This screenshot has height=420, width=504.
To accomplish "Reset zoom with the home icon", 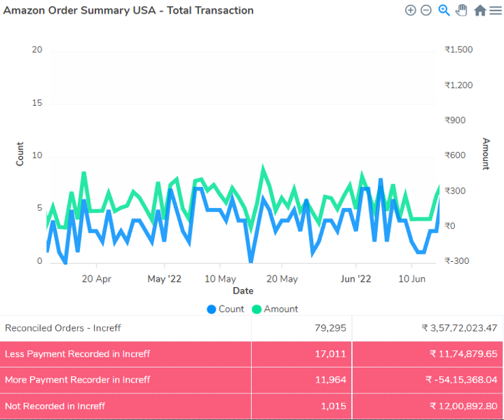I will 480,10.
